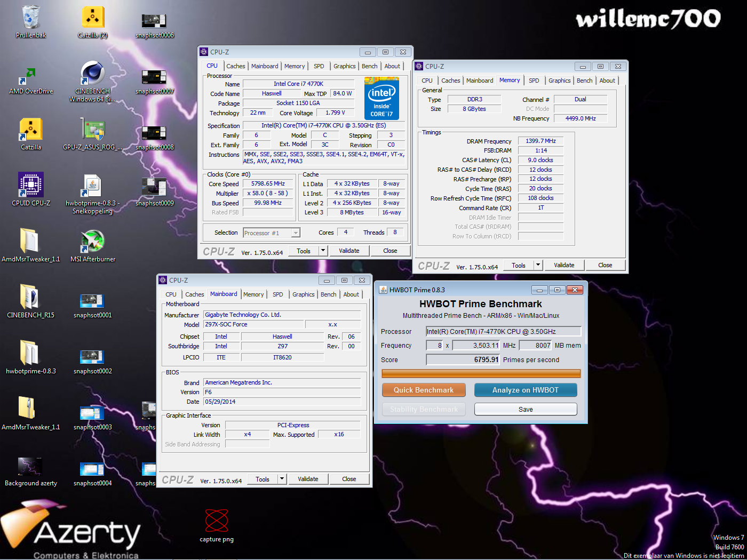The image size is (747, 560).
Task: Click the orange HWBOT progress bar
Action: click(481, 373)
